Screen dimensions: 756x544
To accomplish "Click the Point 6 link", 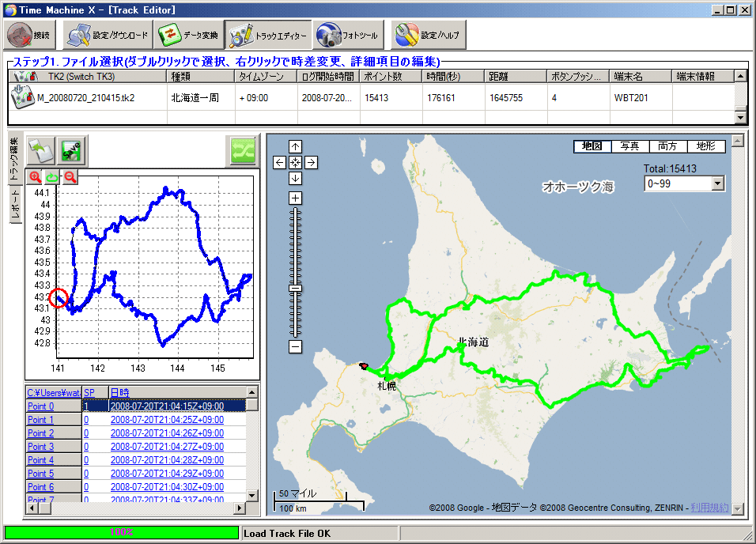I will pos(41,487).
